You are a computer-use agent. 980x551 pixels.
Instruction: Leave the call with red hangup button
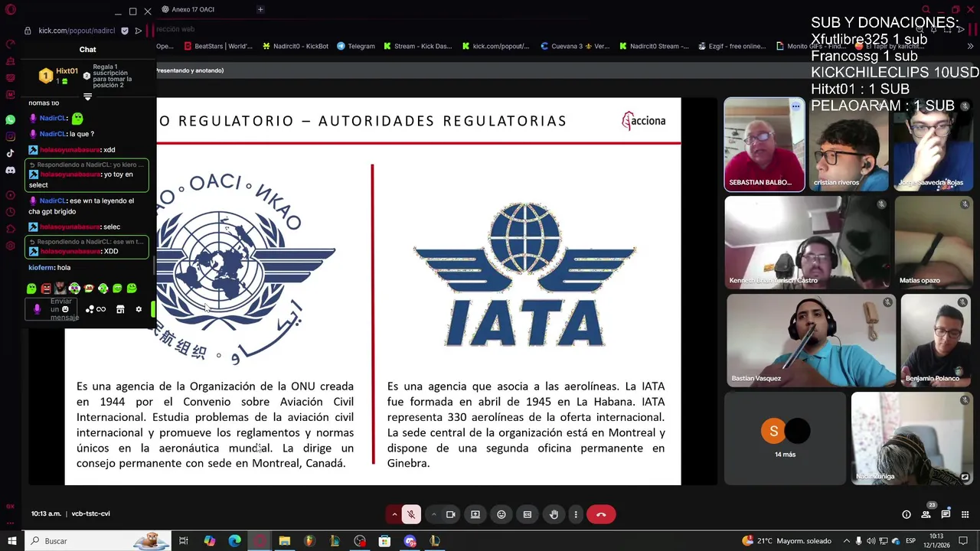click(x=601, y=514)
